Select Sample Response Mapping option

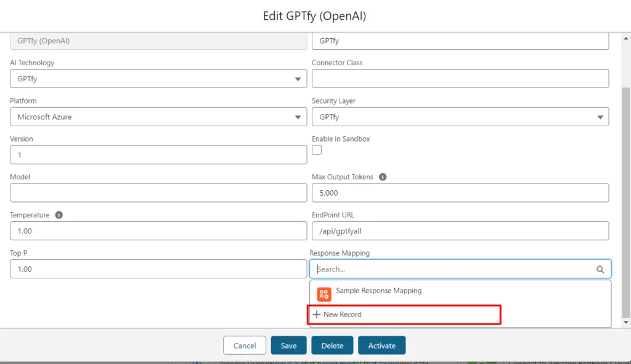click(x=378, y=291)
